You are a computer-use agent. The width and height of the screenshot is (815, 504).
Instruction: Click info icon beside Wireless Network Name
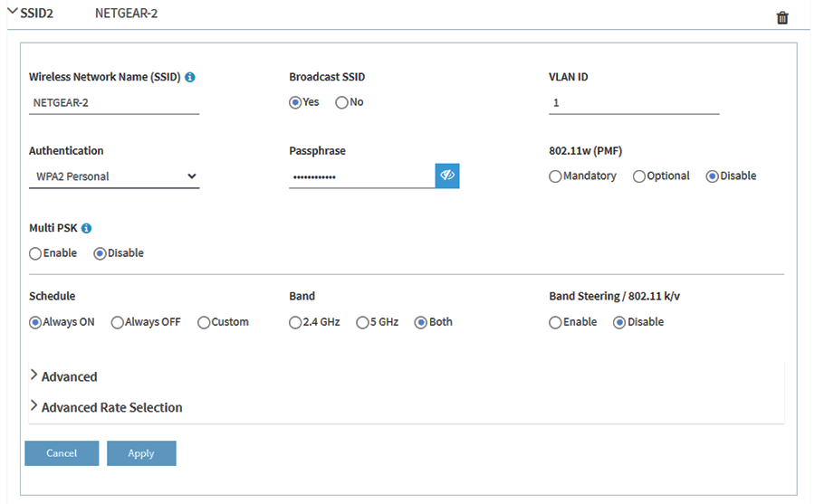[190, 78]
